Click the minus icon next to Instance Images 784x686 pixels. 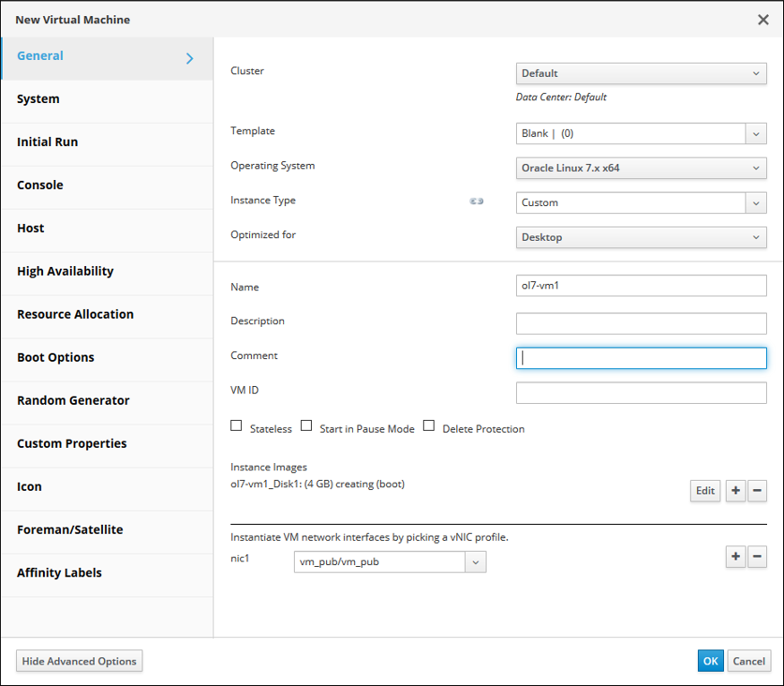(757, 491)
